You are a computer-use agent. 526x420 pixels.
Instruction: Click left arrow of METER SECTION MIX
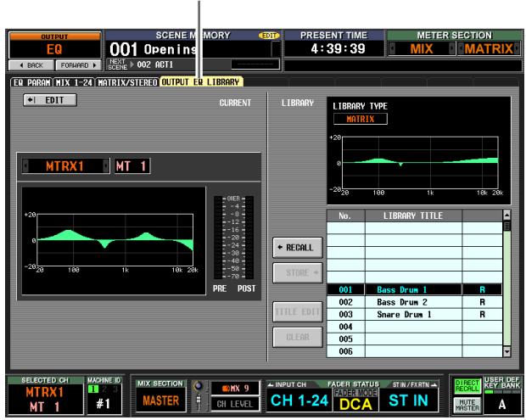tap(392, 48)
